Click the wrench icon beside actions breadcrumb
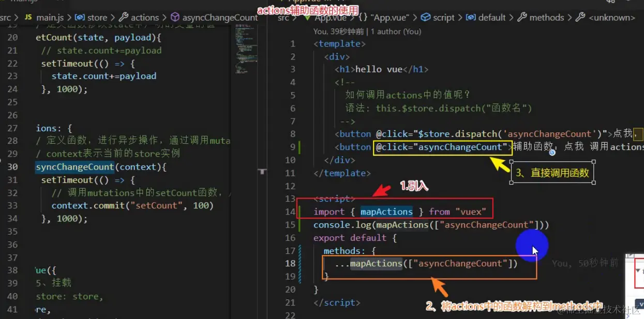Image resolution: width=644 pixels, height=319 pixels. (x=124, y=18)
